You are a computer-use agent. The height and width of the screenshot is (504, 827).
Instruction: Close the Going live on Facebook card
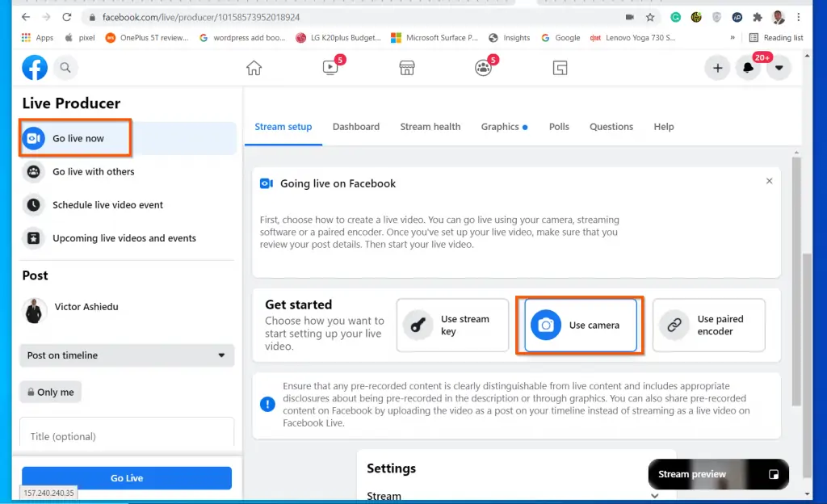click(x=770, y=181)
